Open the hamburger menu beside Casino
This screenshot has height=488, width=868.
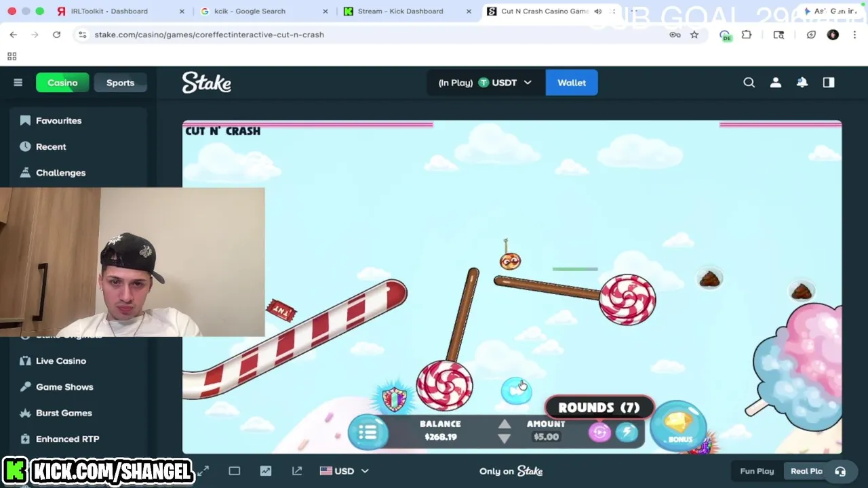pyautogui.click(x=18, y=83)
